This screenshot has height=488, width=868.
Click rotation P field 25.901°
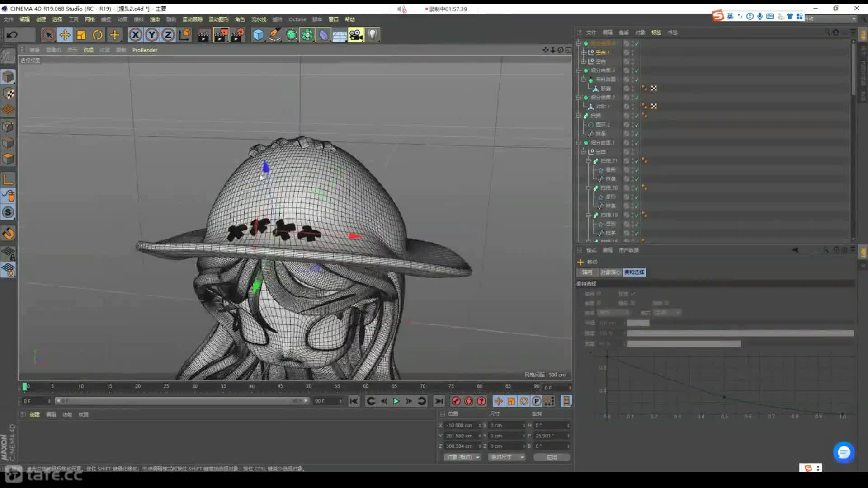coord(552,436)
